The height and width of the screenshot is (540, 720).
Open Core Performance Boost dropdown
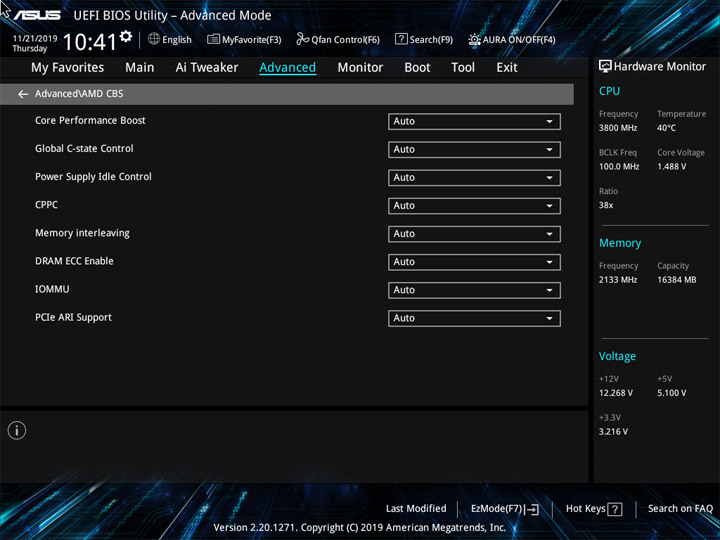(474, 122)
